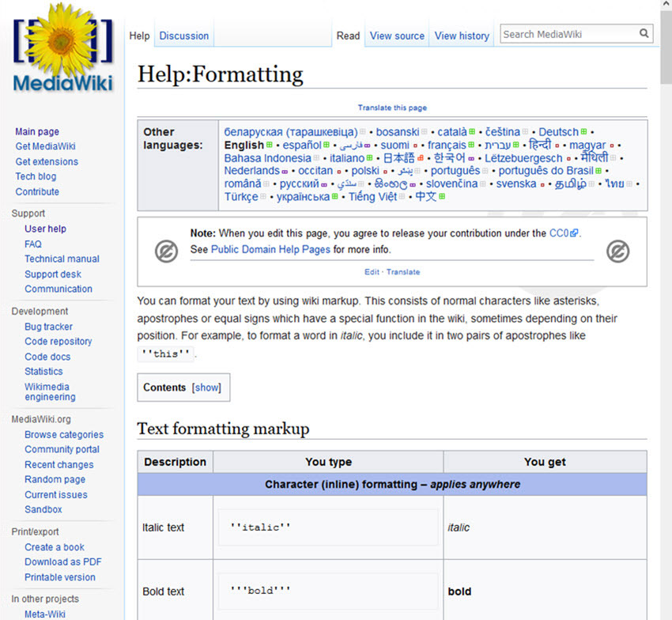Click the green icon beside 中文
The height and width of the screenshot is (620, 672).
coord(443,196)
